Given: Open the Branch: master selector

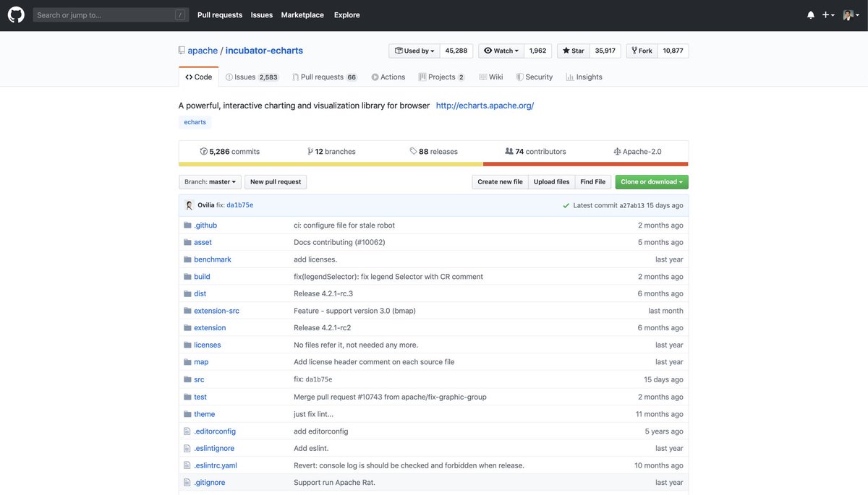Looking at the screenshot, I should click(210, 182).
